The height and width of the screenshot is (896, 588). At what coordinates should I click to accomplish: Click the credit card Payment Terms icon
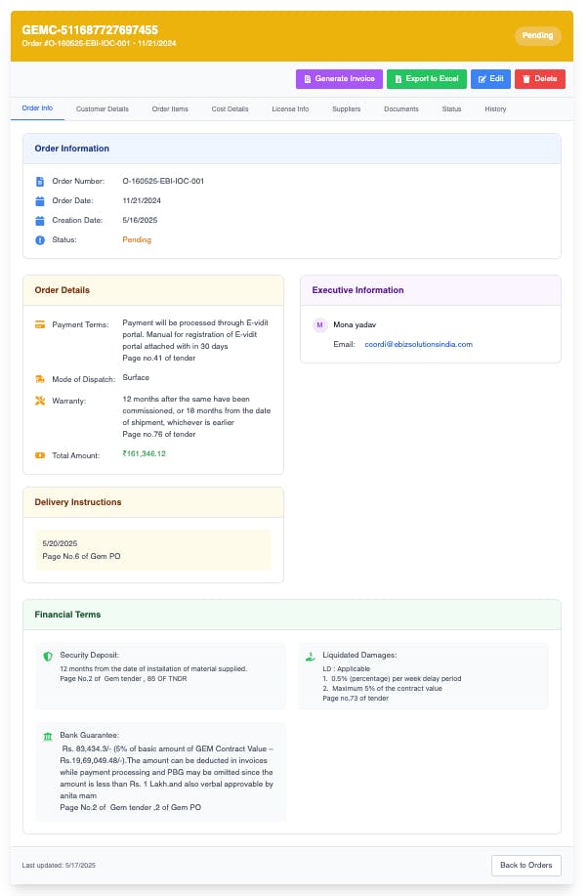tap(40, 324)
